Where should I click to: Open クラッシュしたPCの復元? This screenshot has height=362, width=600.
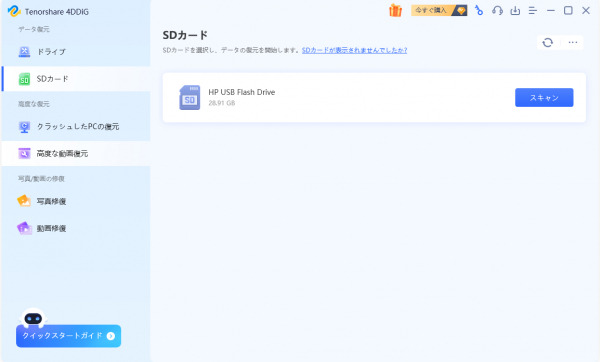(x=76, y=127)
